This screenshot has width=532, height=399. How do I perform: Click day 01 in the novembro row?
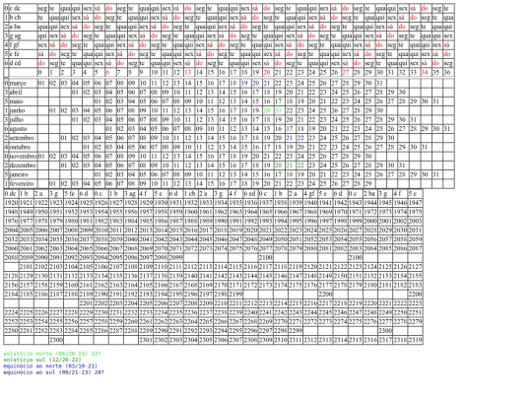[41, 157]
